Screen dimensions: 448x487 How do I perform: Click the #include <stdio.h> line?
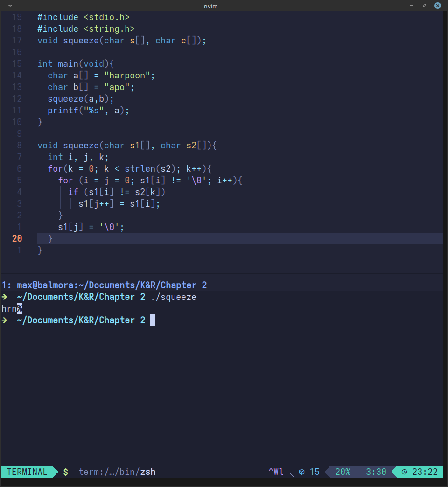pos(83,17)
